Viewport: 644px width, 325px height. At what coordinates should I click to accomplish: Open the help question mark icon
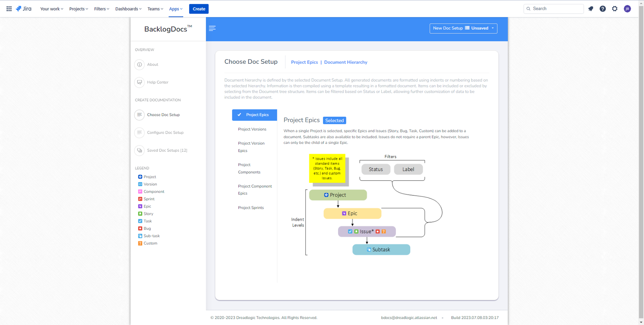click(x=602, y=9)
